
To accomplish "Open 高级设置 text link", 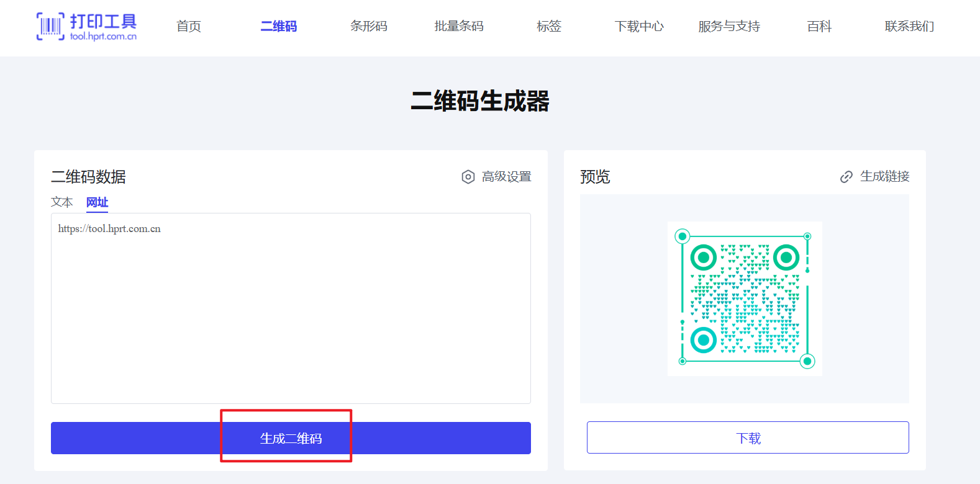I will click(507, 177).
